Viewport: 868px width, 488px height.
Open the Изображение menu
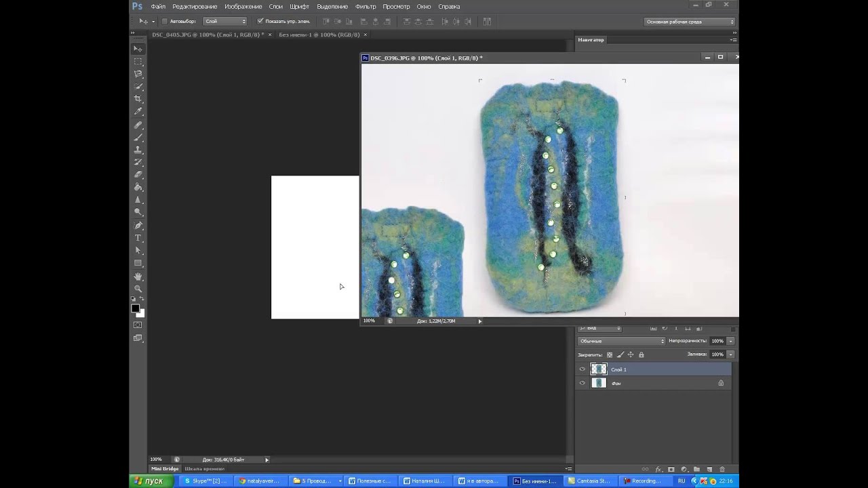(x=243, y=6)
